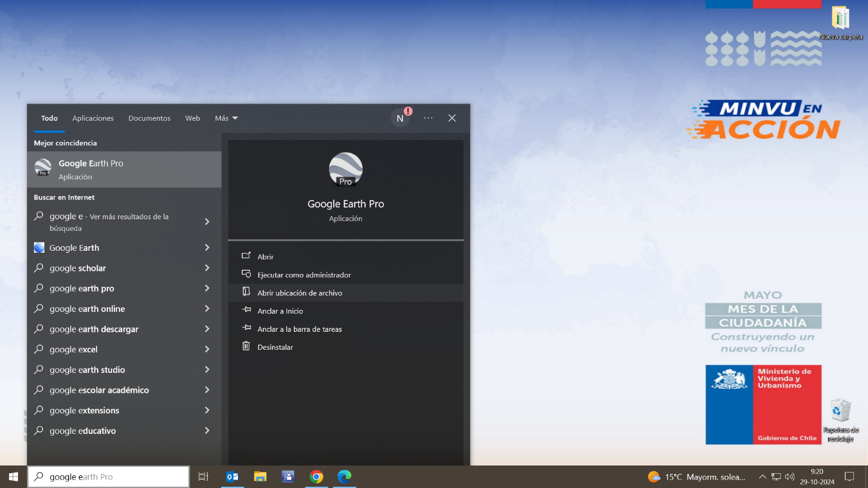
Task: Select the google extensions suggestion
Action: pyautogui.click(x=124, y=410)
